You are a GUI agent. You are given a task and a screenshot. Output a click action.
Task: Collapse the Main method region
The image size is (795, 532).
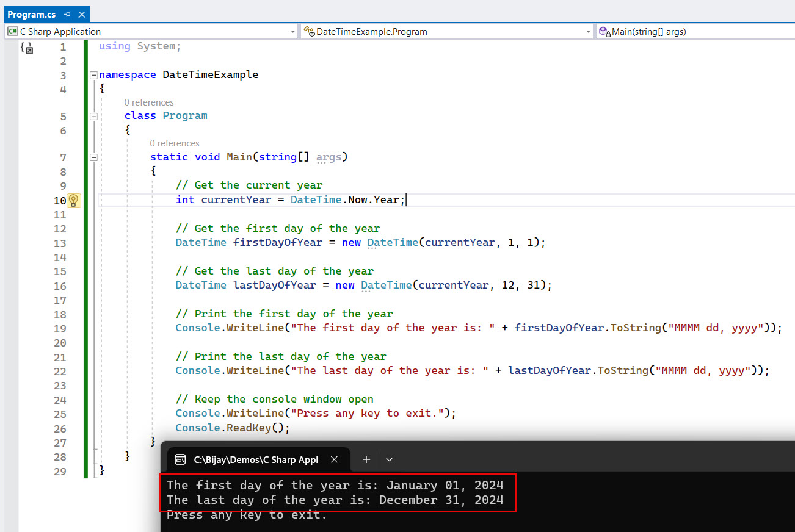pos(93,157)
